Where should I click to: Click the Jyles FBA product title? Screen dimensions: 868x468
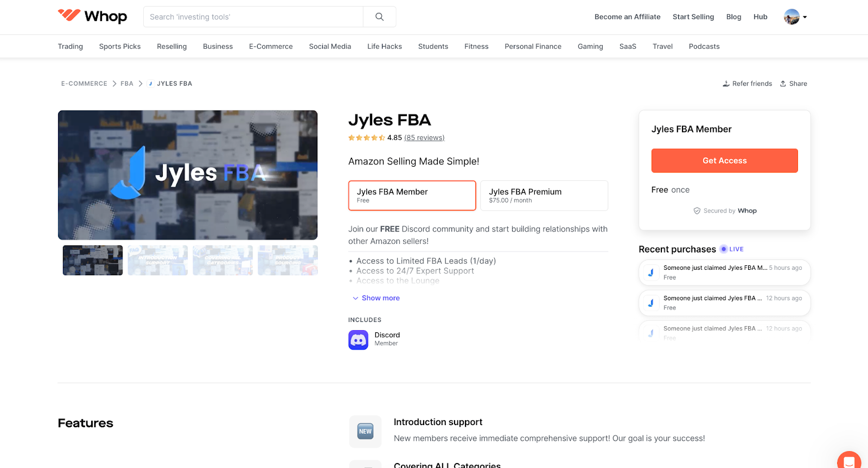click(x=390, y=120)
